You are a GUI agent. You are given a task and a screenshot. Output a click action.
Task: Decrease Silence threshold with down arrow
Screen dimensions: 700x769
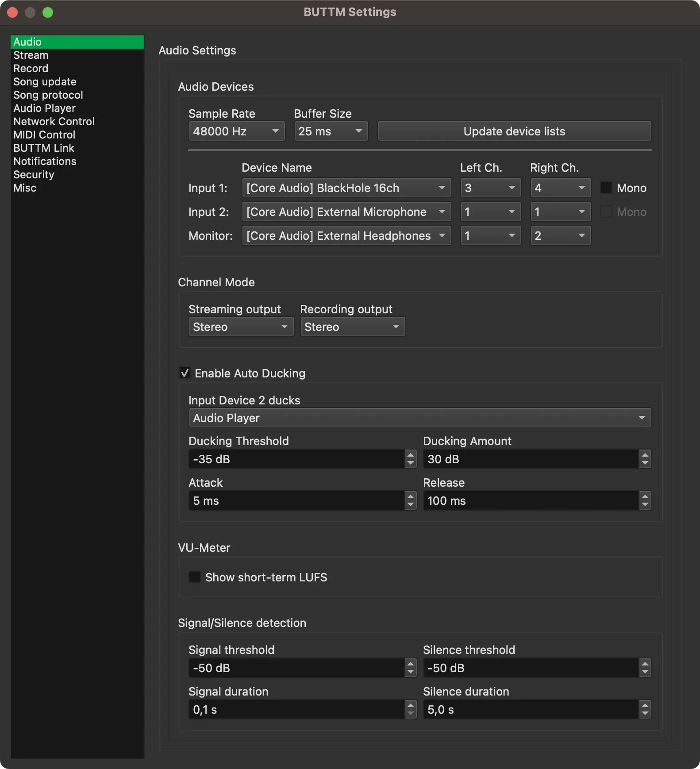point(645,673)
